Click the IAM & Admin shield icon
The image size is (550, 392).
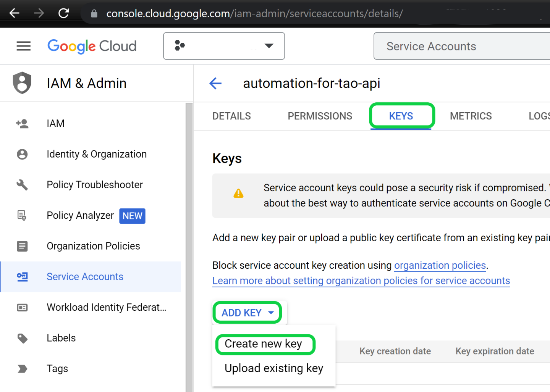point(22,83)
